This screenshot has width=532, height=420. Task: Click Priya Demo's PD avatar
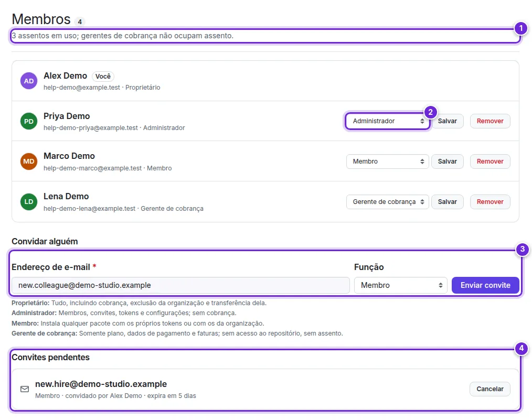click(x=29, y=121)
